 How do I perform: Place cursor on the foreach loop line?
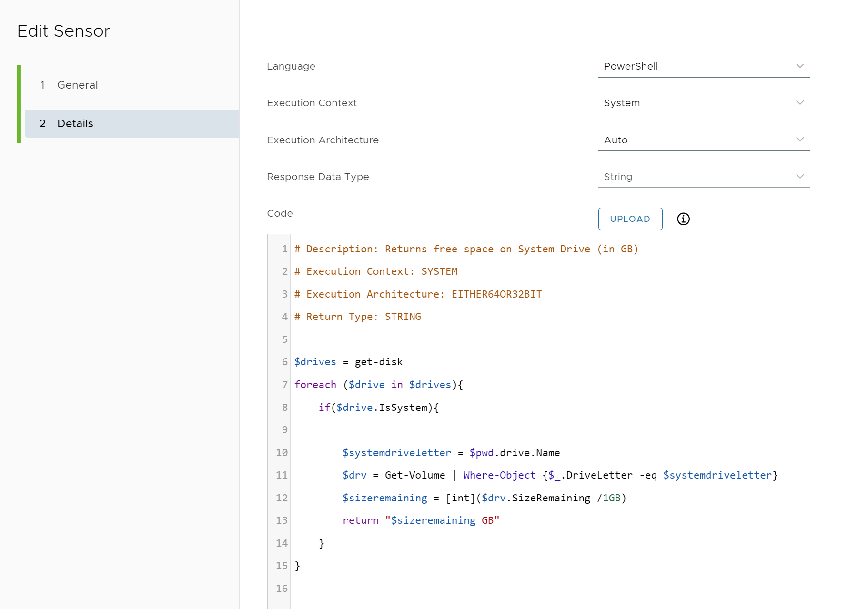(378, 385)
